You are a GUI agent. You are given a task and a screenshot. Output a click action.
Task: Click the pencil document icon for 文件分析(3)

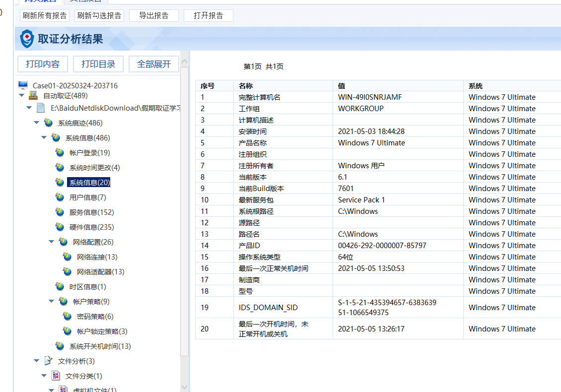48,361
